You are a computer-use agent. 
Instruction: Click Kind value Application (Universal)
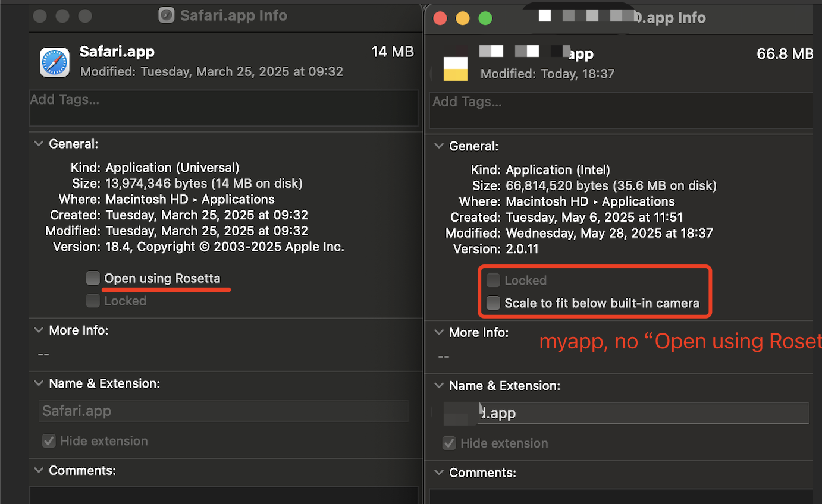click(172, 168)
